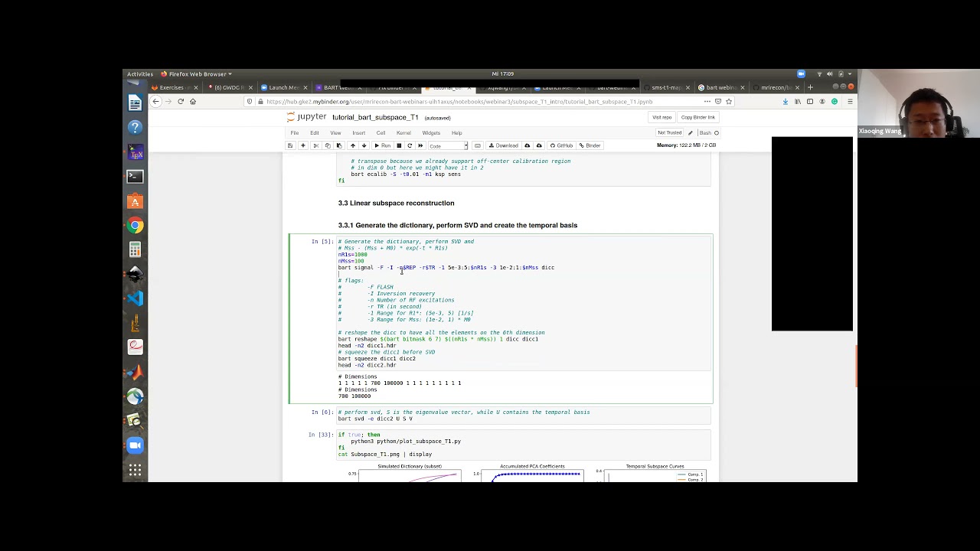This screenshot has width=980, height=551.
Task: Click the Copy Binder link button
Action: [x=697, y=117]
